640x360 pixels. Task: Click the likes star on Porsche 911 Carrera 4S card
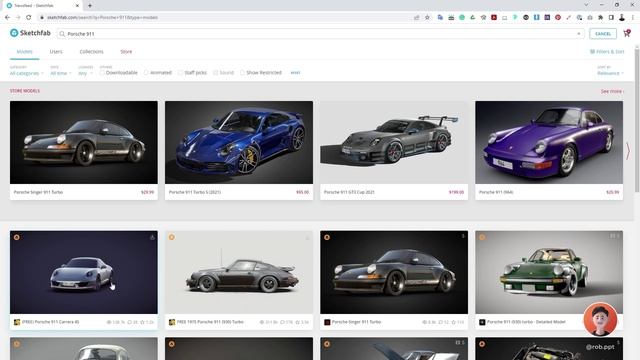click(x=143, y=322)
